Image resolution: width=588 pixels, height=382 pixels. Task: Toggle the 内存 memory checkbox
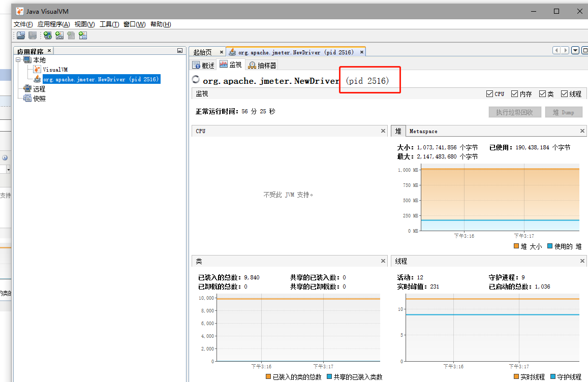514,93
